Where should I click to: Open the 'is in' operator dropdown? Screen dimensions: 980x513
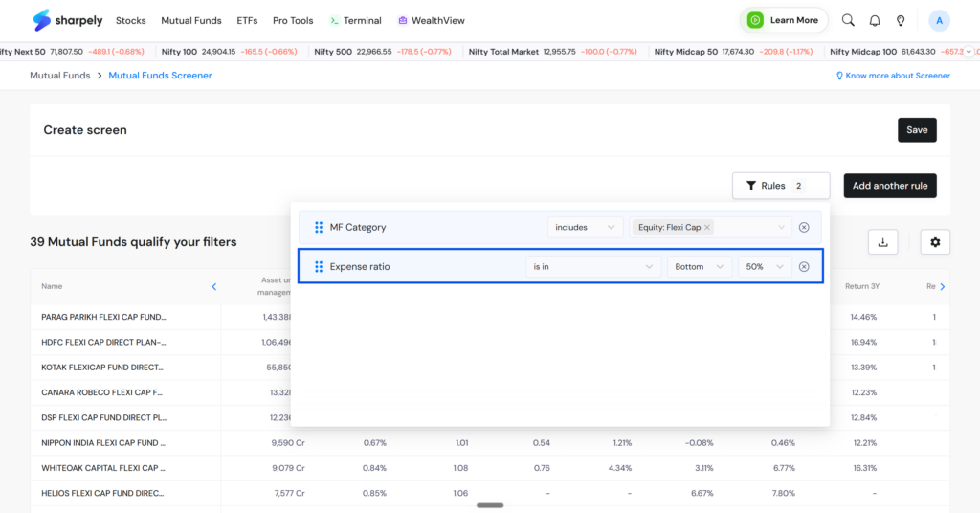coord(592,267)
